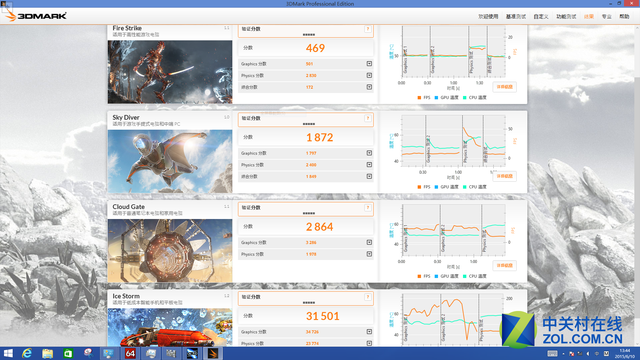Expand Cloud Gate Physics score row
This screenshot has height=360, width=640.
369,254
